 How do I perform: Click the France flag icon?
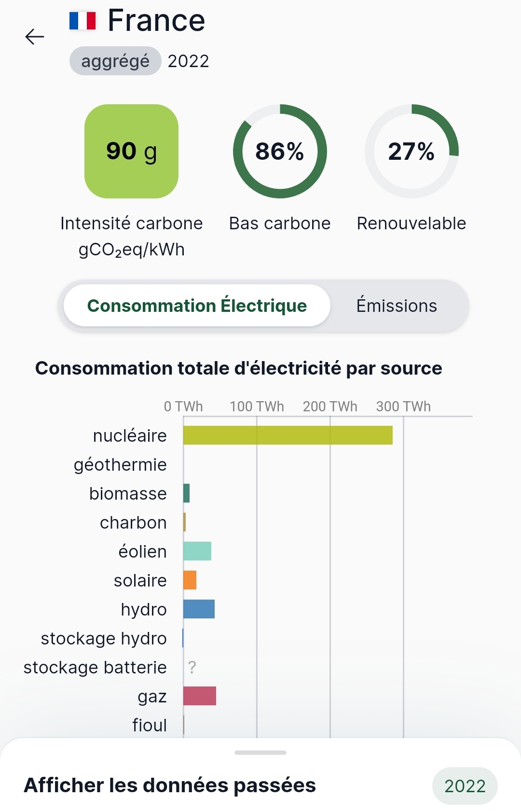coord(82,21)
